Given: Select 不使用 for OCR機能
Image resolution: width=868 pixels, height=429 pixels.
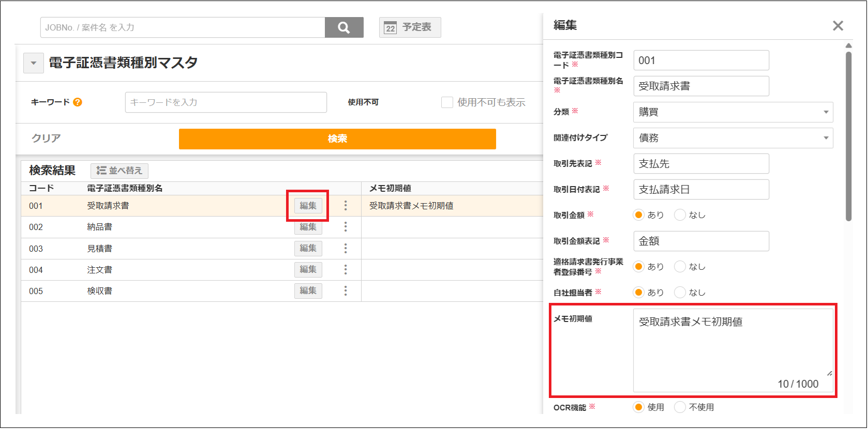Looking at the screenshot, I should (680, 407).
